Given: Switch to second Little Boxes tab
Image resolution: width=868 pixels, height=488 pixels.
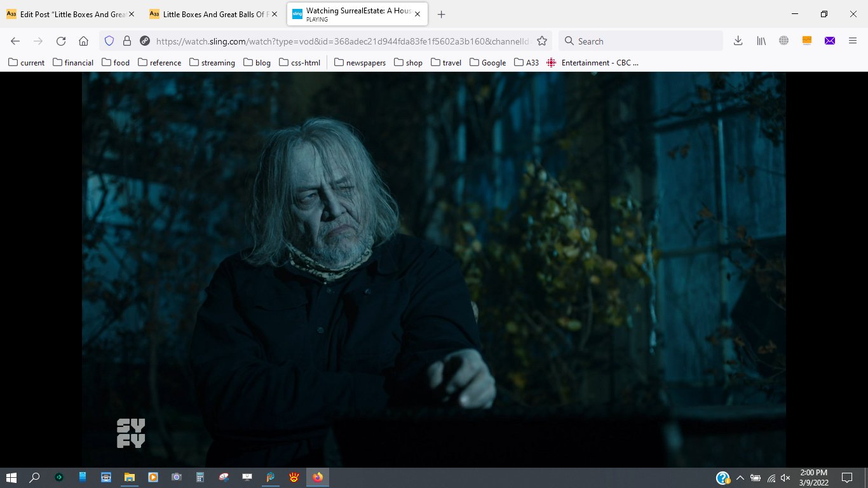Looking at the screenshot, I should (213, 14).
